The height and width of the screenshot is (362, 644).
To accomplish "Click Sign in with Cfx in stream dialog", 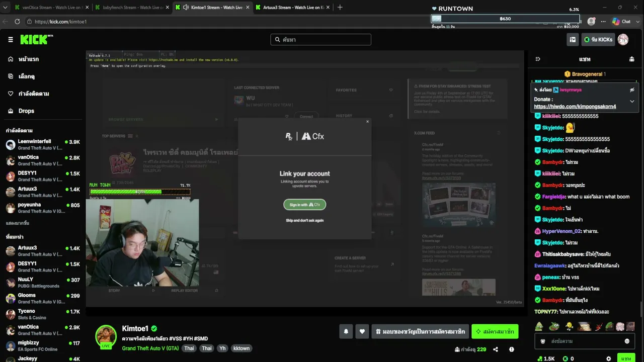I will [305, 205].
